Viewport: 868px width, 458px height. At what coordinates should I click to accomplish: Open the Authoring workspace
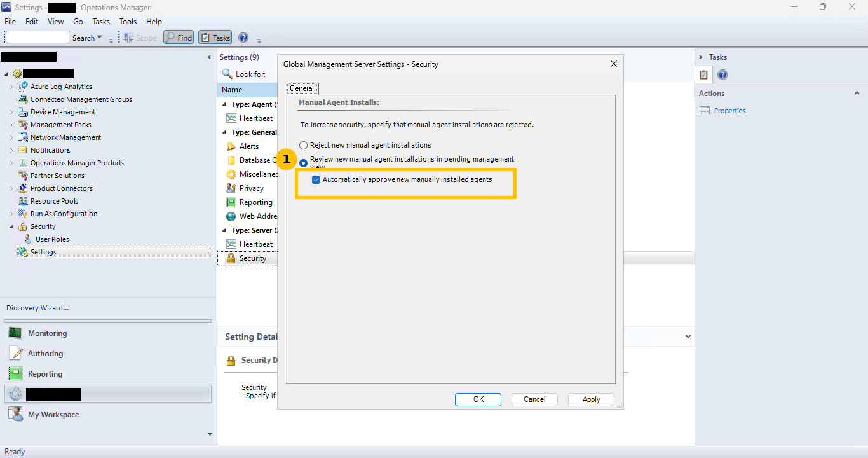pyautogui.click(x=108, y=354)
